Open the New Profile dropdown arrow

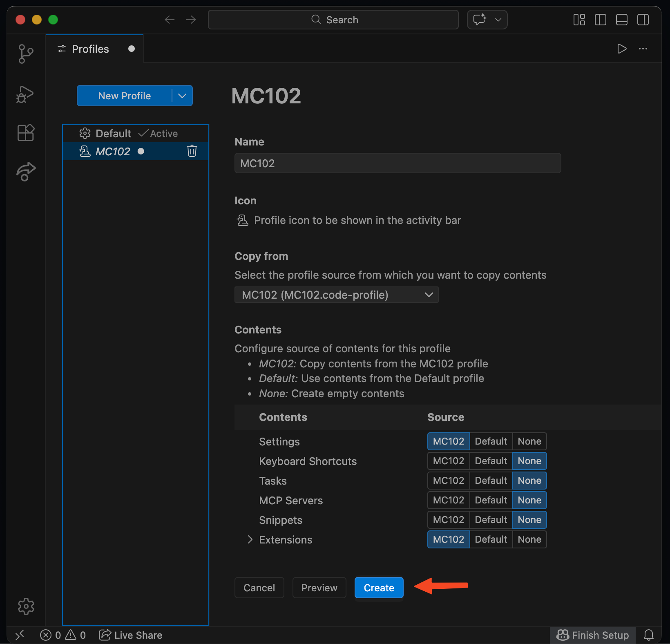182,96
